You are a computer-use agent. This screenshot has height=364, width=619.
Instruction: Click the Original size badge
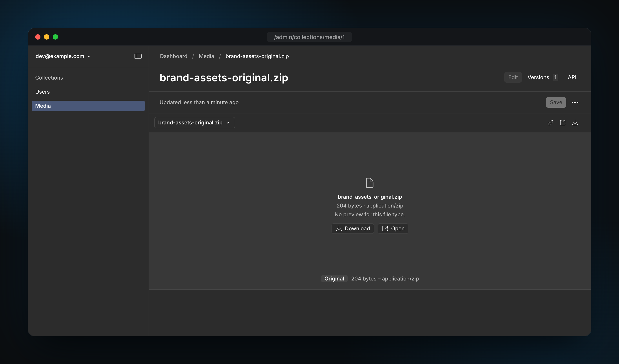point(334,278)
